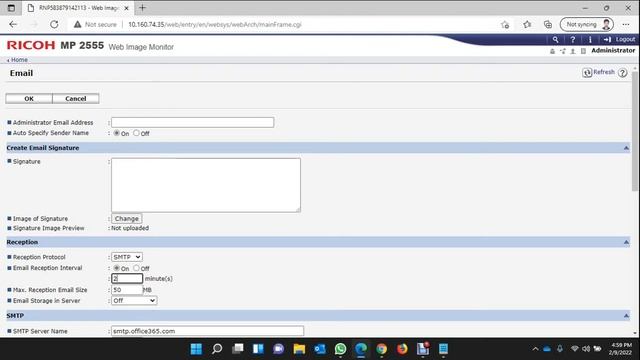The width and height of the screenshot is (640, 360).
Task: Click the taskbar clock 4:59 PM
Action: [622, 345]
